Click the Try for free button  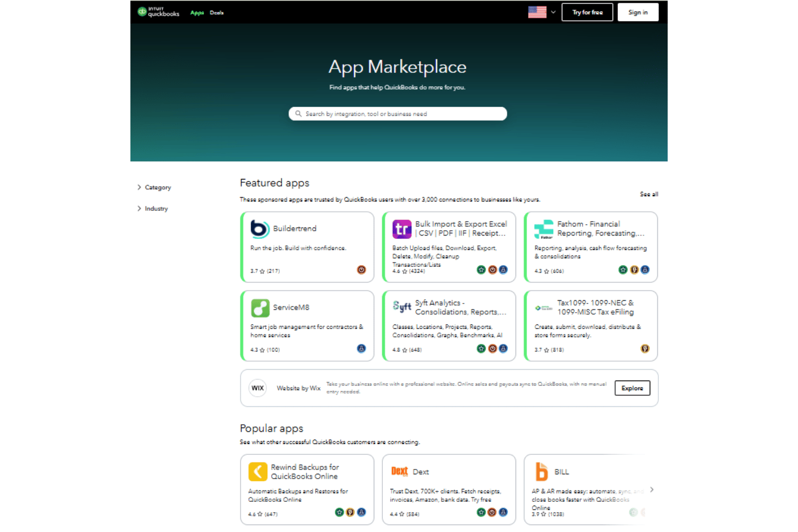(587, 12)
